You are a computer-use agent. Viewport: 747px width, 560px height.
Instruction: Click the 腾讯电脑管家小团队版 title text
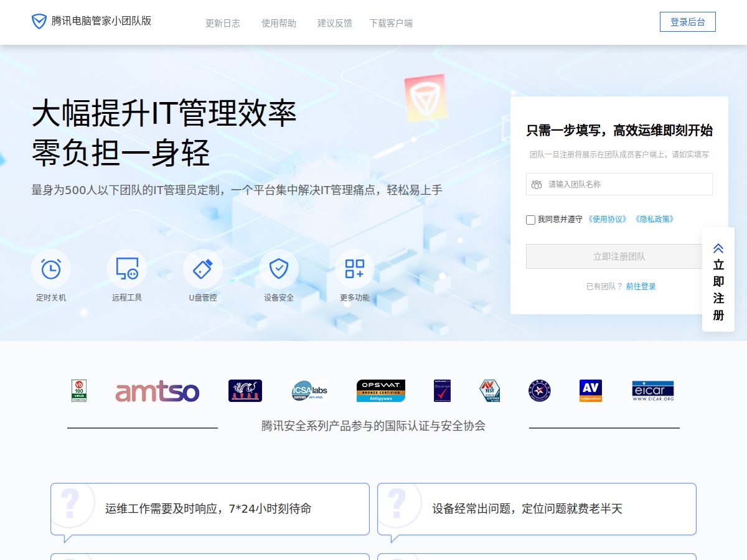coord(101,21)
